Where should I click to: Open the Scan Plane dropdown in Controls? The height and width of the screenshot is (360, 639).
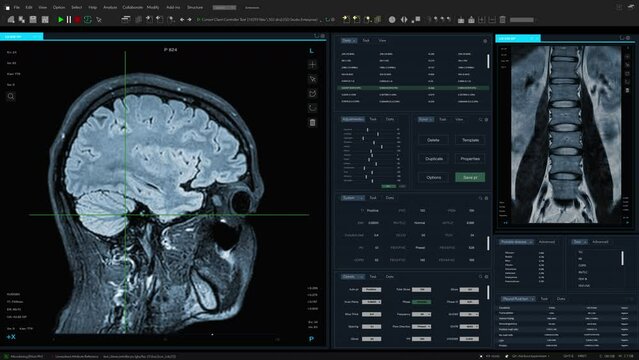[x=372, y=302]
